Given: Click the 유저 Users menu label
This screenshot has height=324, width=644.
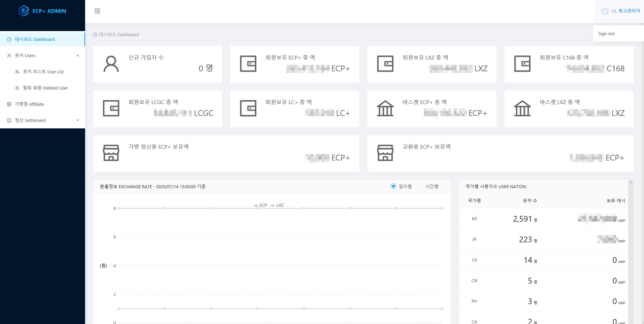Looking at the screenshot, I should pos(25,56).
